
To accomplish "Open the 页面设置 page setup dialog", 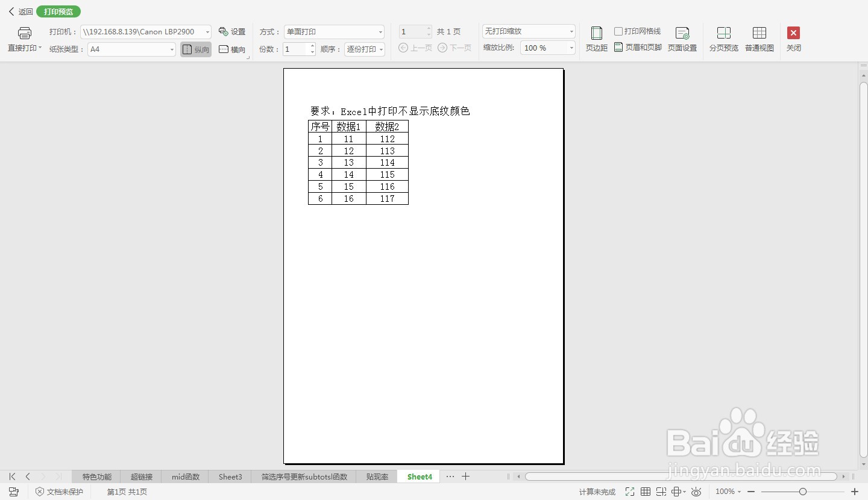I will 682,38.
